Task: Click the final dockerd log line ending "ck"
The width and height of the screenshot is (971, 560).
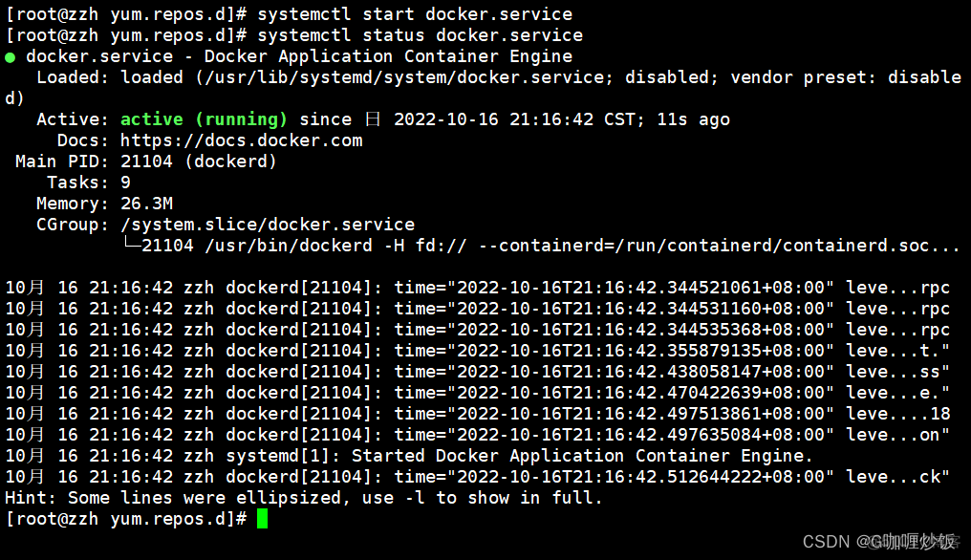Action: 478,477
